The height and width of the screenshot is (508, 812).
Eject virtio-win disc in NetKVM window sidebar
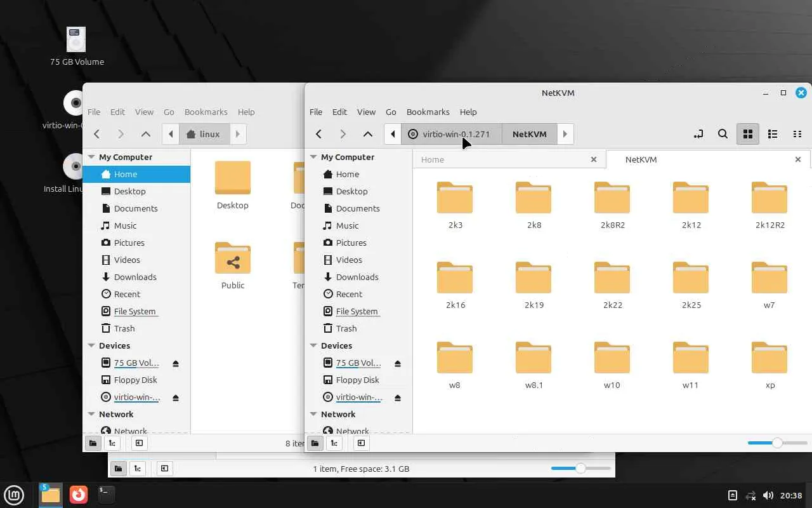coord(398,398)
